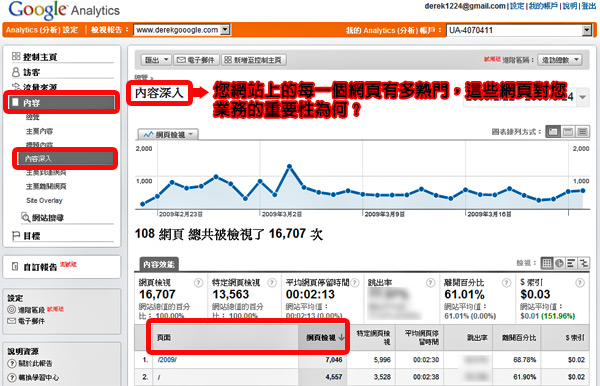Open the 網頁檢視 graph metric dropdown

click(168, 134)
